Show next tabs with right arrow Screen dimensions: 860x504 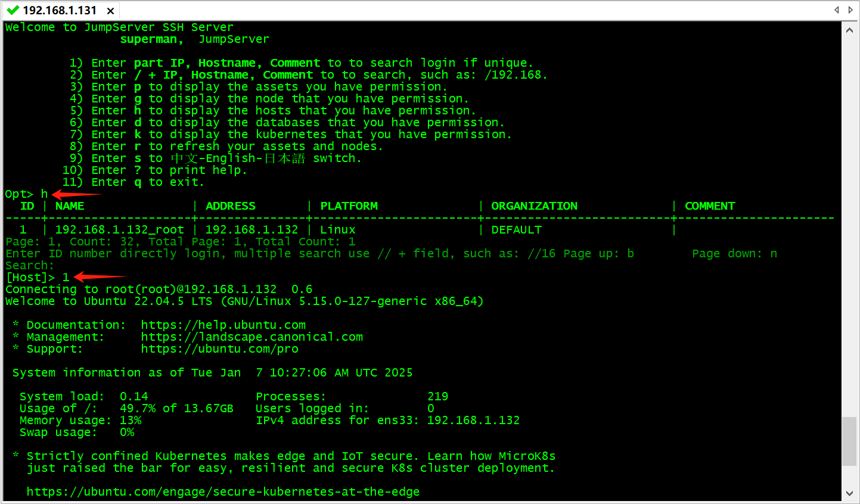tap(851, 10)
